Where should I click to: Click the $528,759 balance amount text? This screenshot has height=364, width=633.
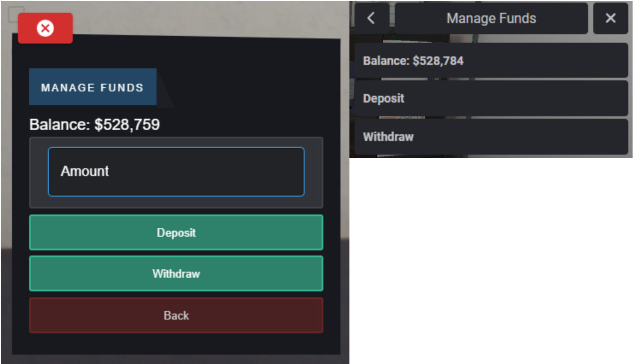click(x=127, y=124)
